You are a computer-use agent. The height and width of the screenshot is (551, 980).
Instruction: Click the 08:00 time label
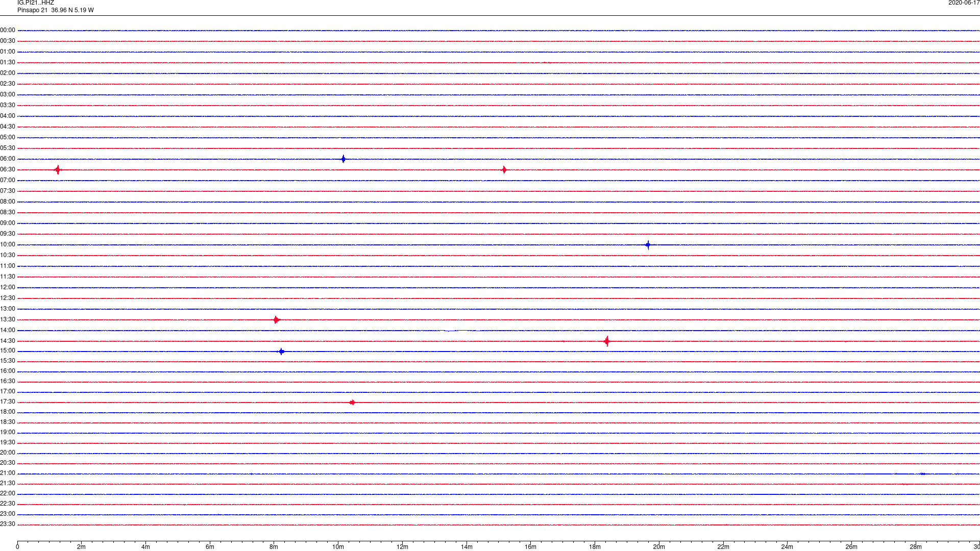click(8, 202)
